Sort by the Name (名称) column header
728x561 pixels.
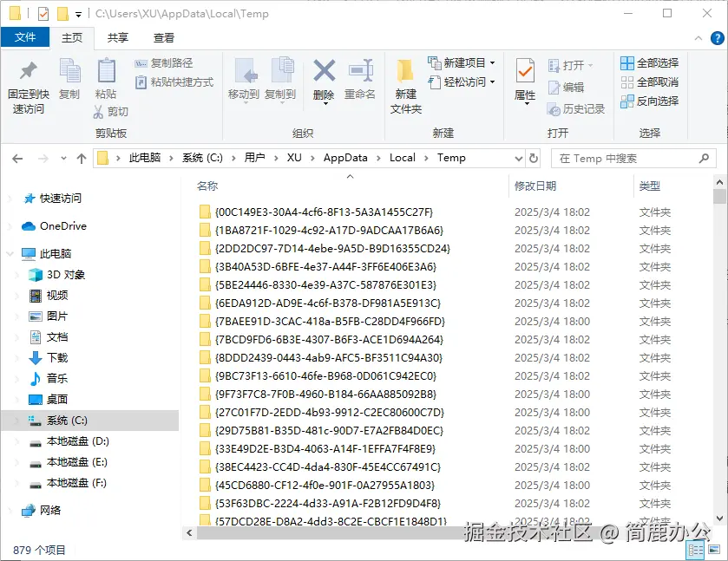[207, 186]
